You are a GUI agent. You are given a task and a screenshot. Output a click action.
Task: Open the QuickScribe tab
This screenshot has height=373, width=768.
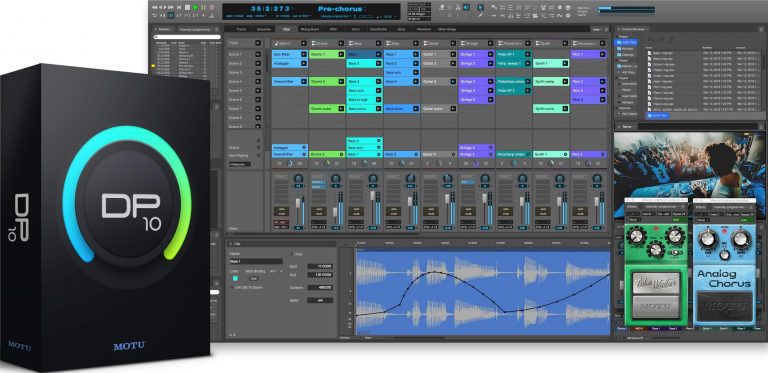[378, 29]
